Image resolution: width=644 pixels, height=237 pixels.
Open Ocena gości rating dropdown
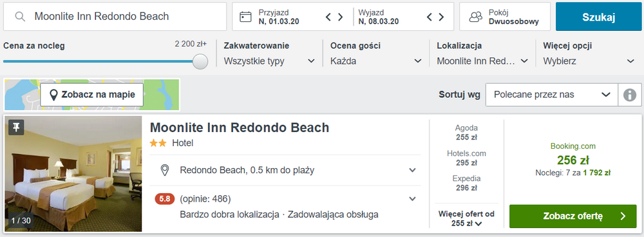pos(376,61)
